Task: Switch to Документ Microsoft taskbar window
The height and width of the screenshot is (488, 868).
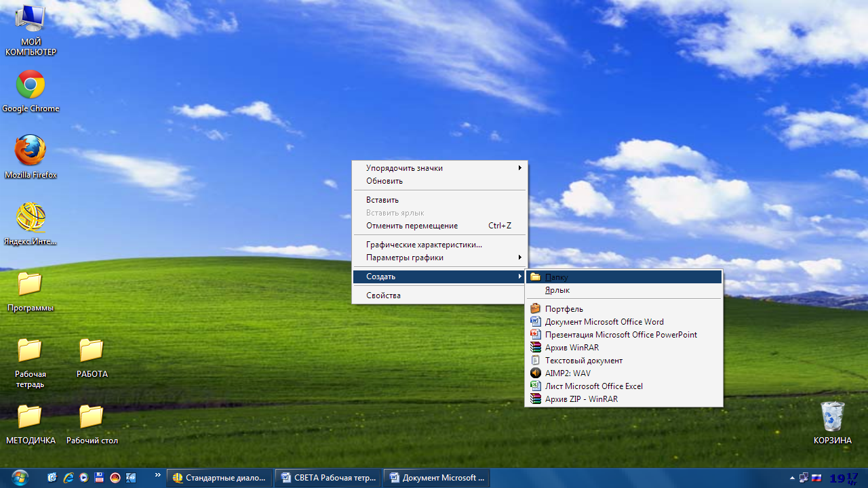Action: [437, 478]
